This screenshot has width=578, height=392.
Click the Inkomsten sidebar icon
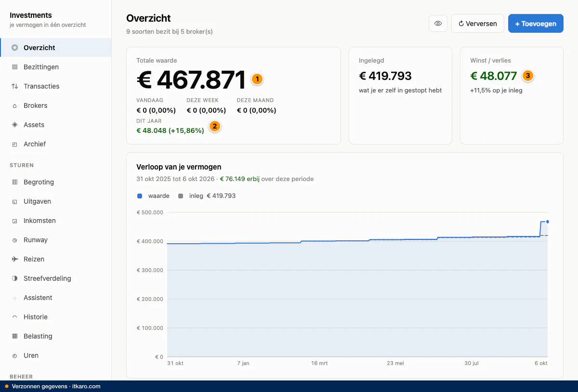14,221
